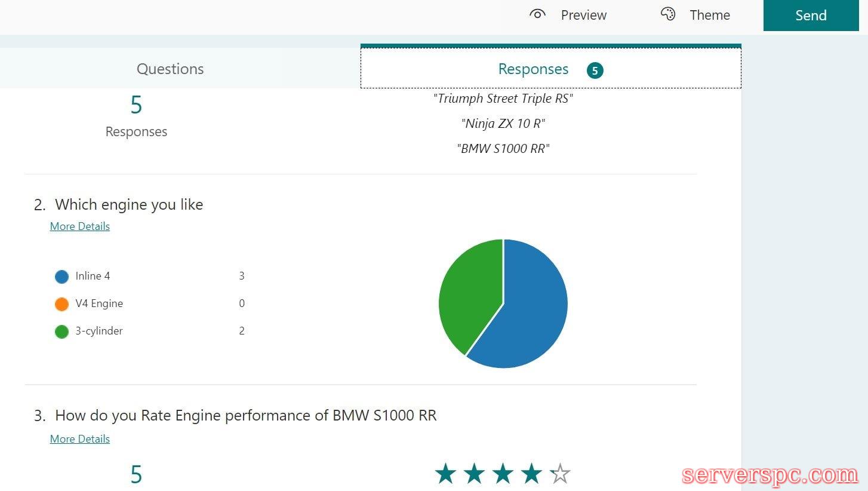Click the "BMW S1000 RR" text response
This screenshot has width=868, height=491.
(503, 149)
